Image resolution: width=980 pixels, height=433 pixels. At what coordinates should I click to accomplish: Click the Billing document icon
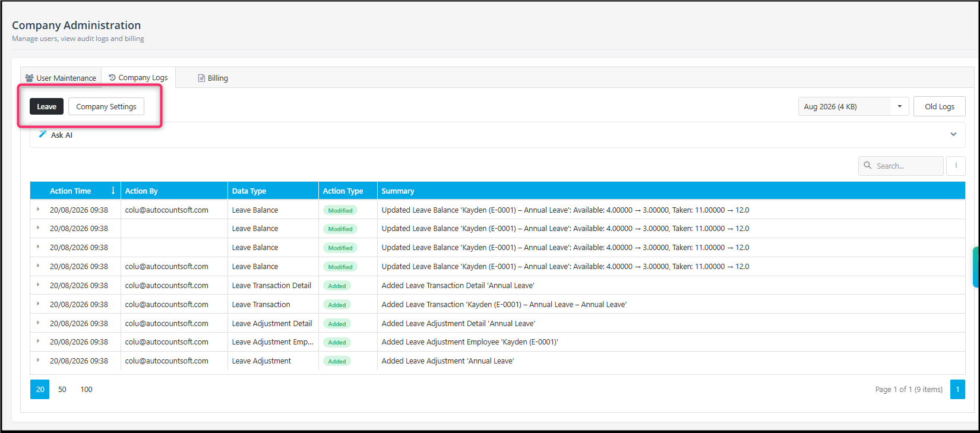[201, 78]
